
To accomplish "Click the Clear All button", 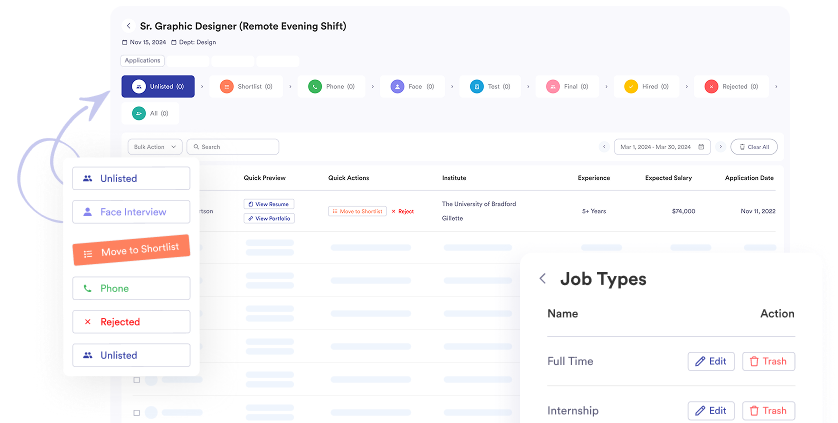I will [754, 147].
